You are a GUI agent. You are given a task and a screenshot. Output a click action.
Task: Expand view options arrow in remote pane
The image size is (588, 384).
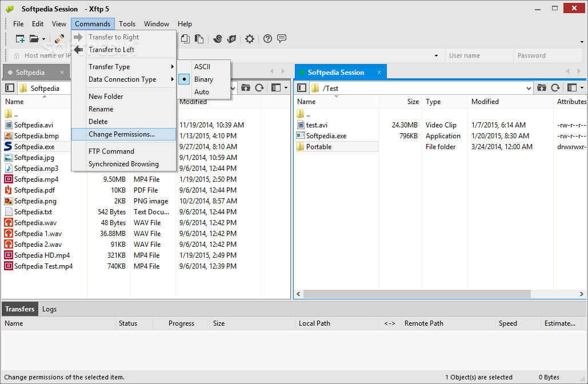(582, 88)
